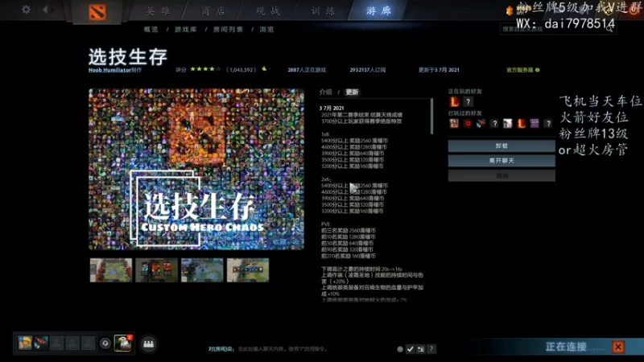Click the third empty party slot
The image size is (644, 362).
pos(56,343)
